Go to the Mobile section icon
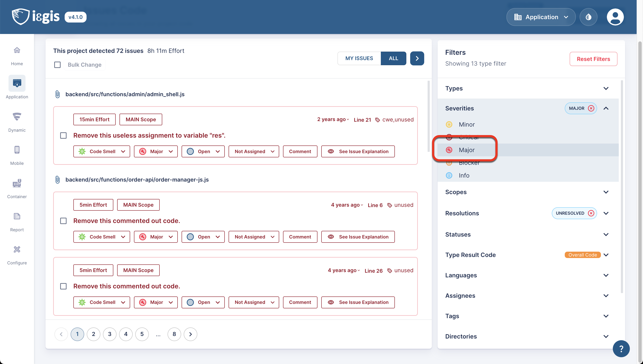 pyautogui.click(x=17, y=150)
